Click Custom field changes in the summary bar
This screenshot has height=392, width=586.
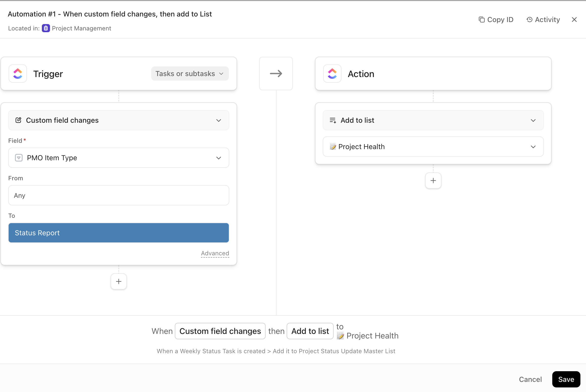[220, 331]
